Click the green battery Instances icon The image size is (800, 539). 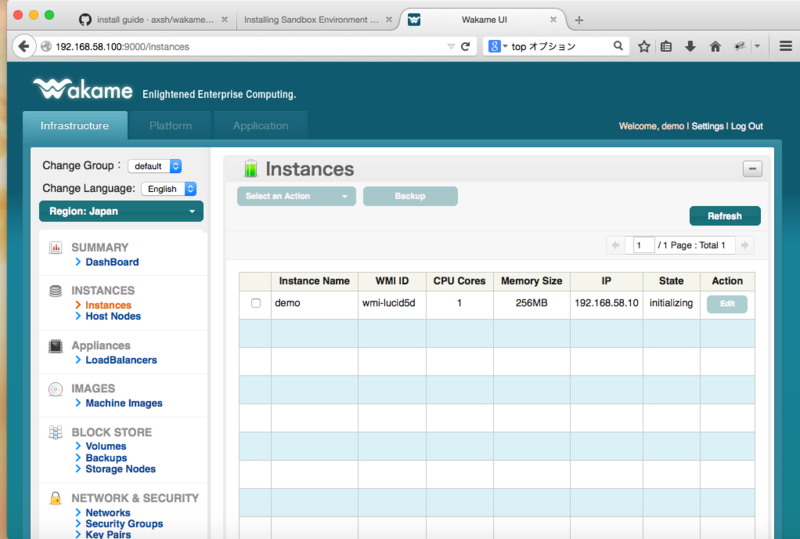click(x=250, y=168)
